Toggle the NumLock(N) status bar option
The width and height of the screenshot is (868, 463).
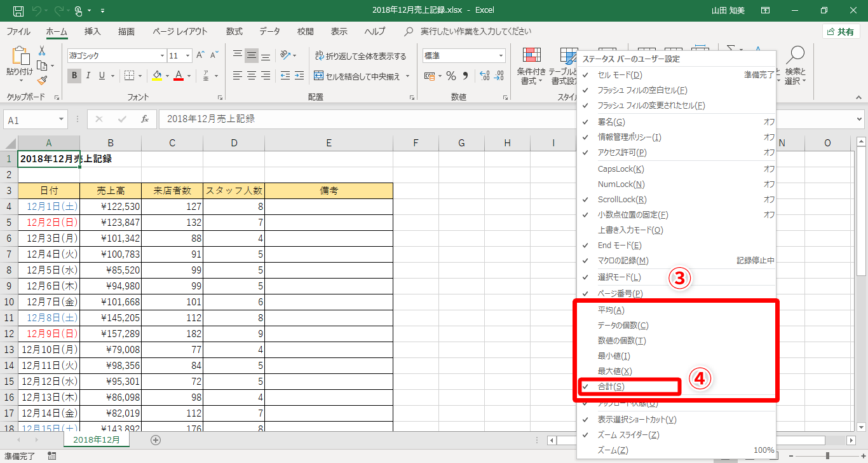click(x=676, y=184)
